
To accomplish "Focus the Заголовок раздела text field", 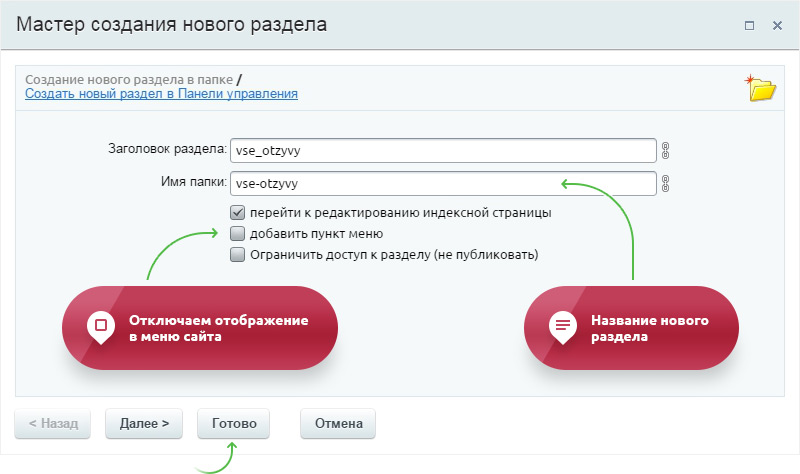I will [x=442, y=150].
